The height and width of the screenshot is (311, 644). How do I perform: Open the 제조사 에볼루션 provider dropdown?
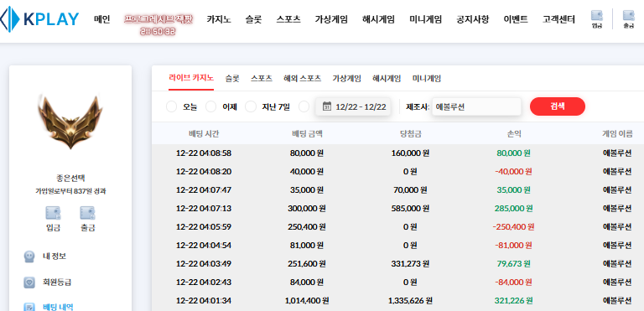click(x=476, y=106)
